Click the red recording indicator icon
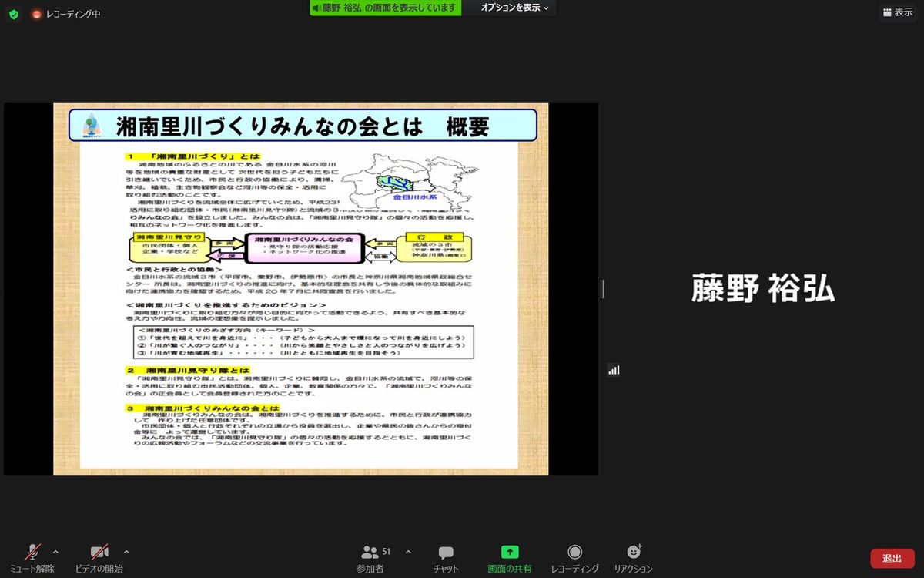 tap(35, 14)
